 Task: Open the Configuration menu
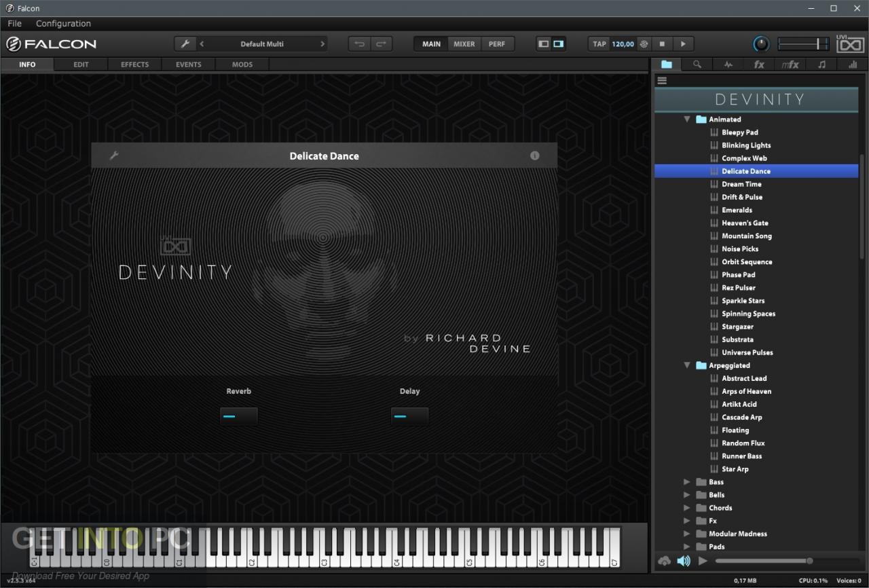click(x=63, y=24)
